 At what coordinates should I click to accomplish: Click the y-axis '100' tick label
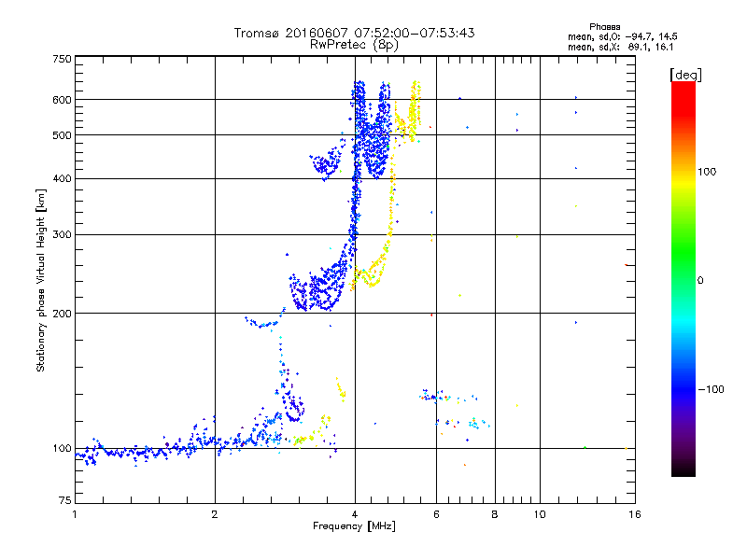[62, 448]
